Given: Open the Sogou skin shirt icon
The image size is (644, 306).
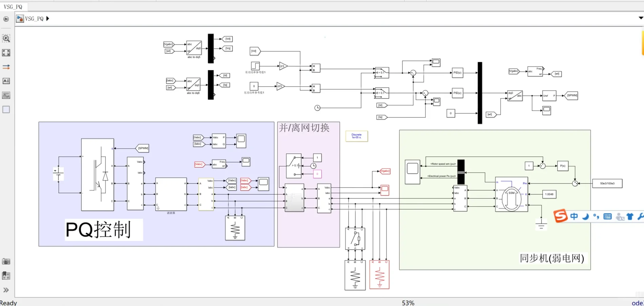Looking at the screenshot, I should pyautogui.click(x=630, y=216).
